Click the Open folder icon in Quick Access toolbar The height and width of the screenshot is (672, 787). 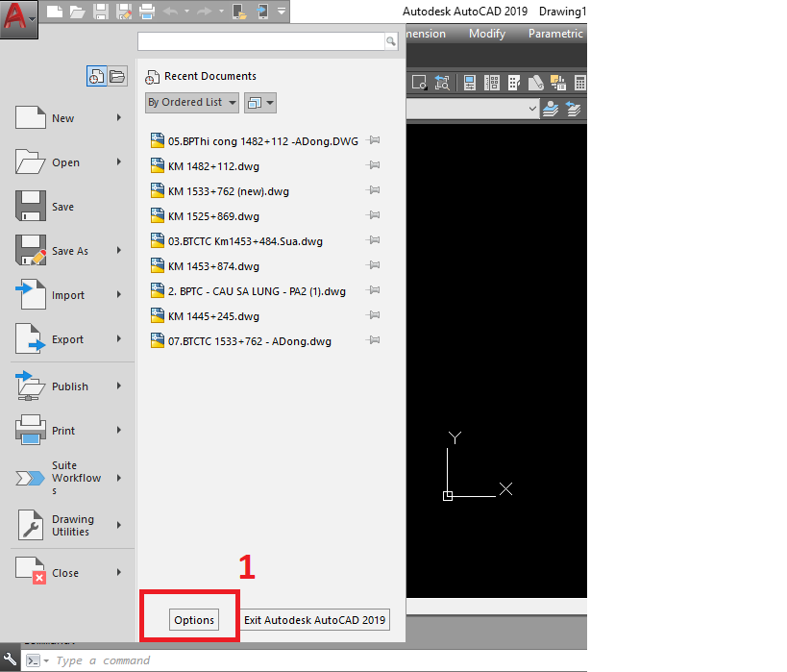click(x=77, y=11)
